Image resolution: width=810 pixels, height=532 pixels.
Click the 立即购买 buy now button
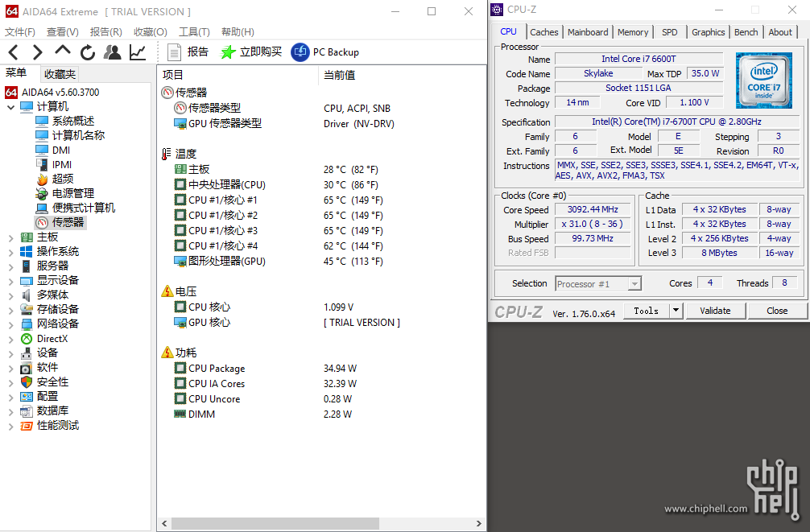251,52
